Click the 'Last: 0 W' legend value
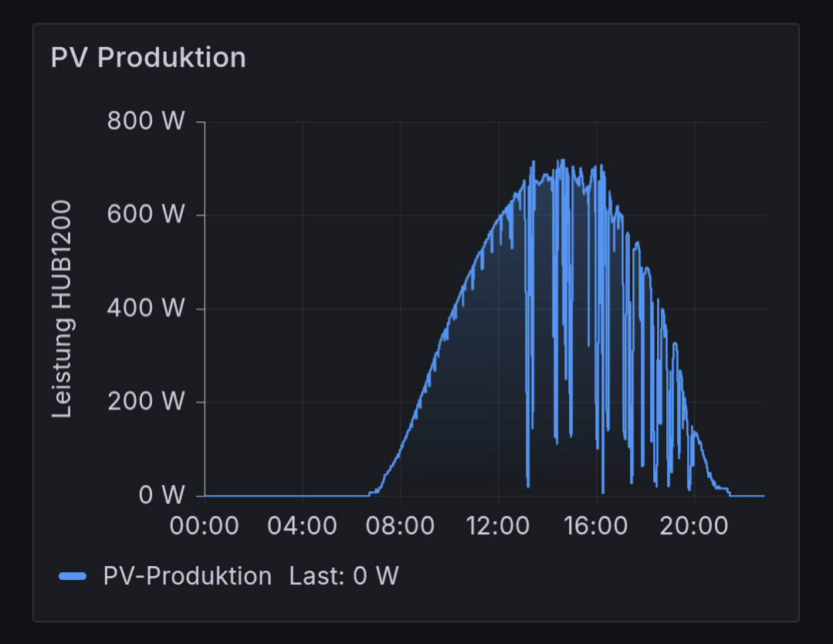This screenshot has width=833, height=644. click(344, 576)
